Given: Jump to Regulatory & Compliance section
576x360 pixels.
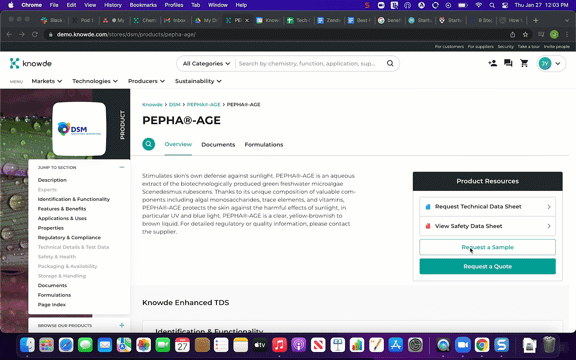Looking at the screenshot, I should point(69,237).
